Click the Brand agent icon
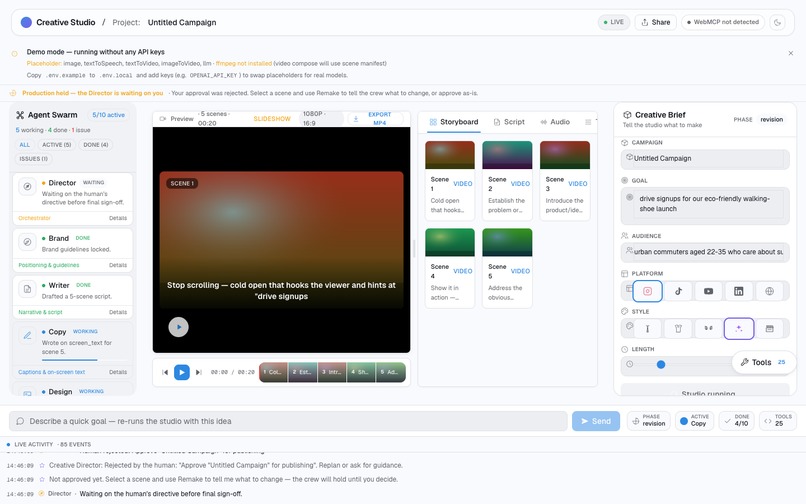Screen dimensions: 806x504 point(27,242)
